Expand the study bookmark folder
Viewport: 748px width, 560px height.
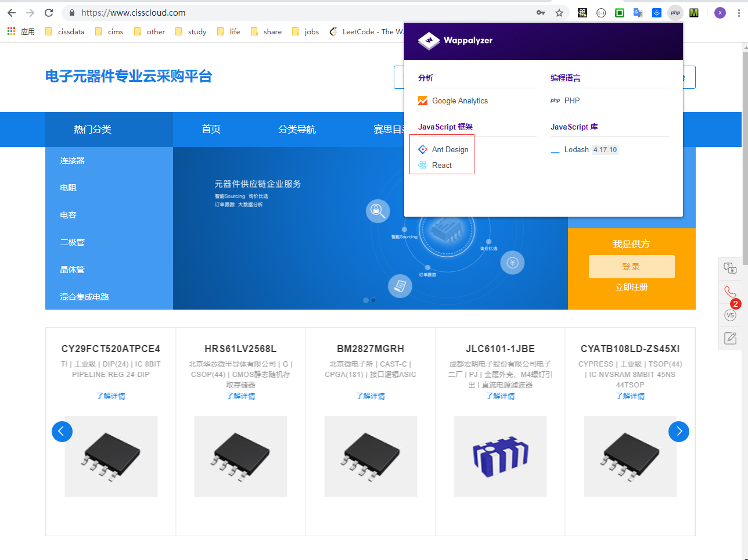pyautogui.click(x=190, y=31)
